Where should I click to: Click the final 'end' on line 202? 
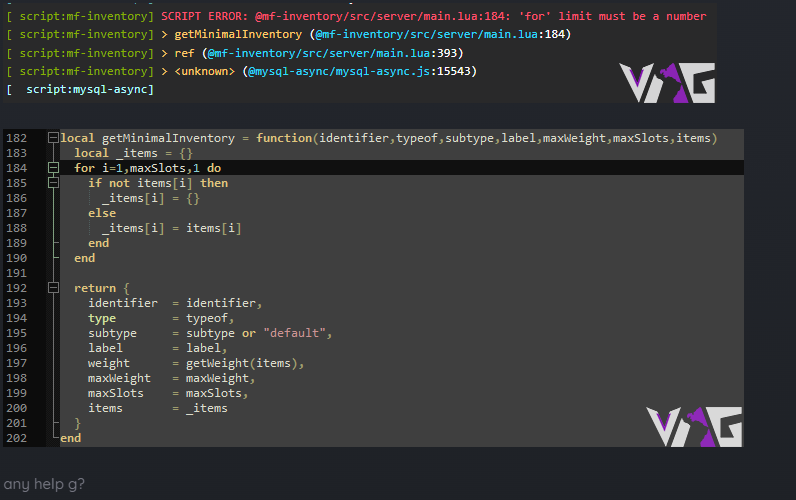pos(71,438)
